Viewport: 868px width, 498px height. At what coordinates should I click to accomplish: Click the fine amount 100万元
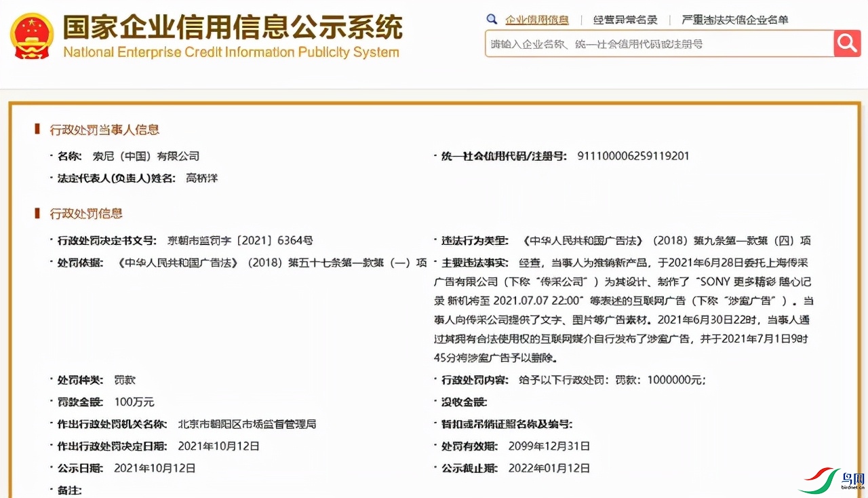[x=134, y=402]
